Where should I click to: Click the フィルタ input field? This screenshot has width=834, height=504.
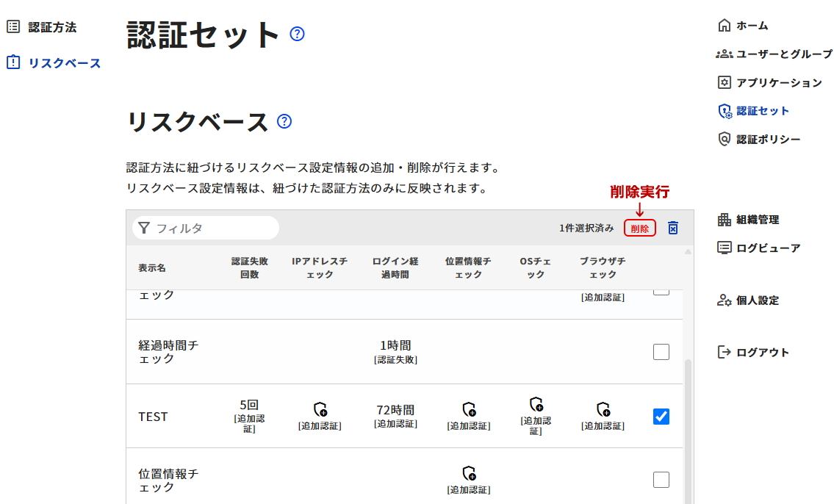[x=213, y=228]
